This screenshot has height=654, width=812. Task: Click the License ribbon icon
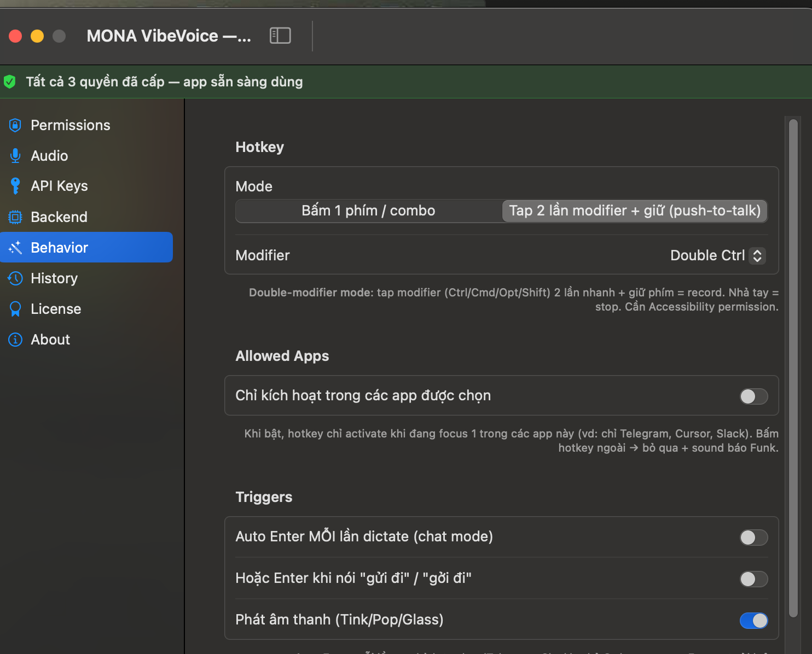pos(15,309)
